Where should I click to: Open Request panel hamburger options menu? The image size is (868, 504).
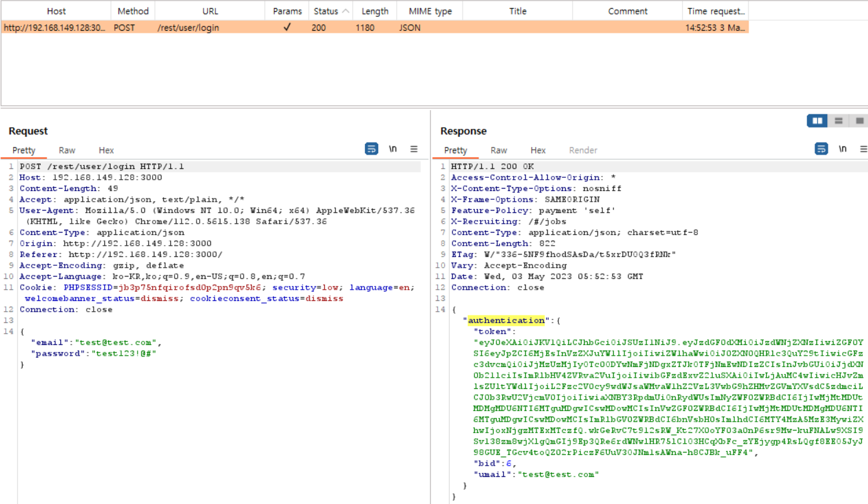point(414,149)
